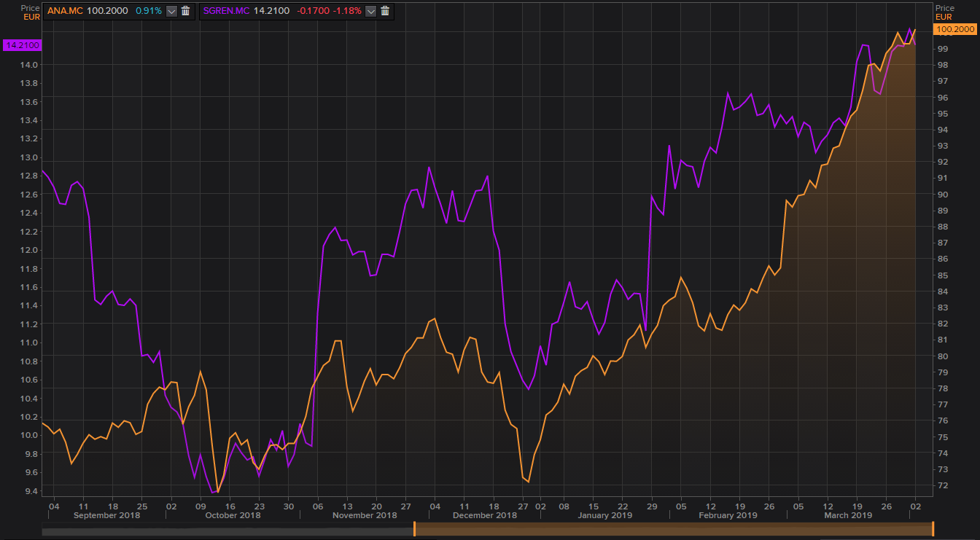Remove the SGREN.MC series using its trash icon
Screen dimensions: 980x540
click(385, 11)
